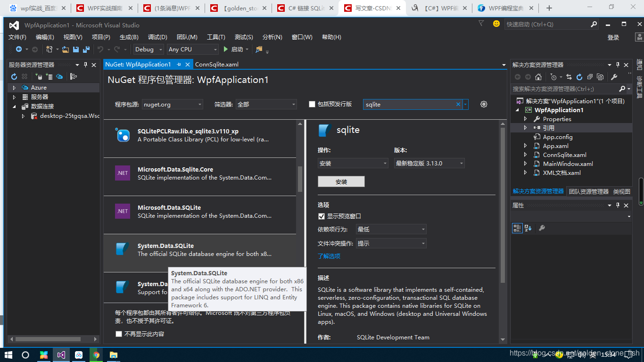This screenshot has height=362, width=644.
Task: Pin the Server Explorer panel
Action: coord(86,65)
